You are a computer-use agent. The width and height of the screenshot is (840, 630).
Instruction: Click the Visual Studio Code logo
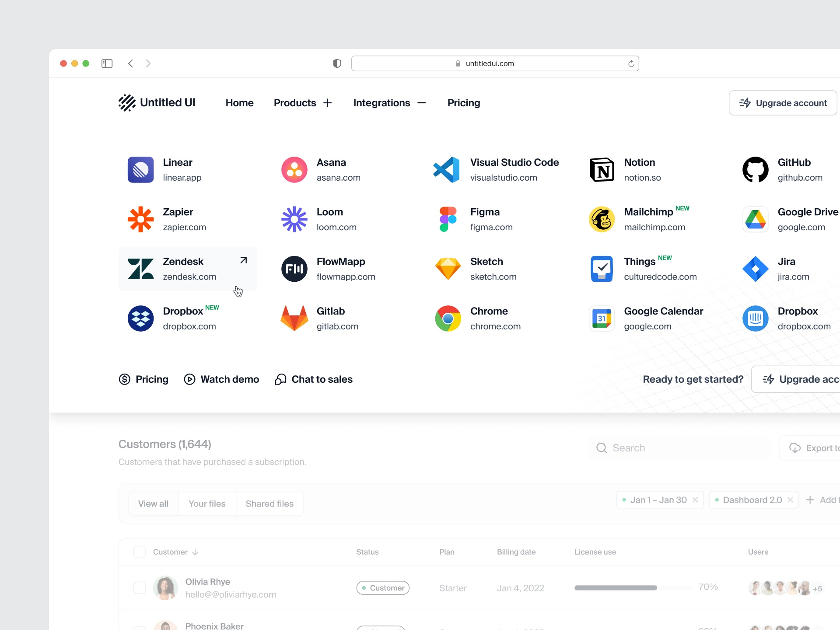pyautogui.click(x=447, y=170)
